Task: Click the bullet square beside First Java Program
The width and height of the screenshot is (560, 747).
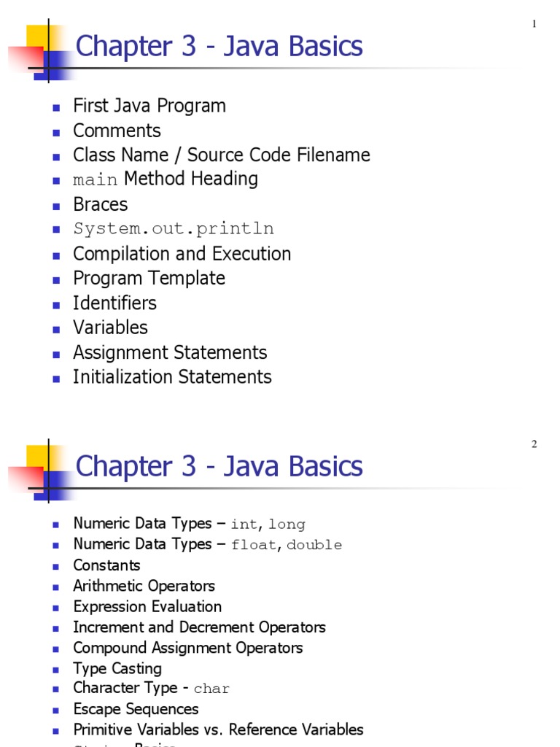Action: tap(55, 107)
